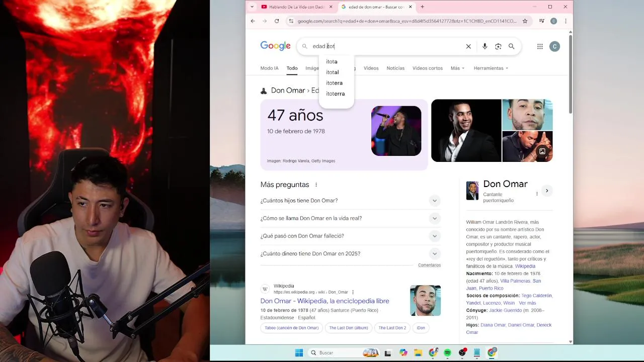Choose the 'itotal' suggestion
The image size is (644, 362).
(333, 72)
